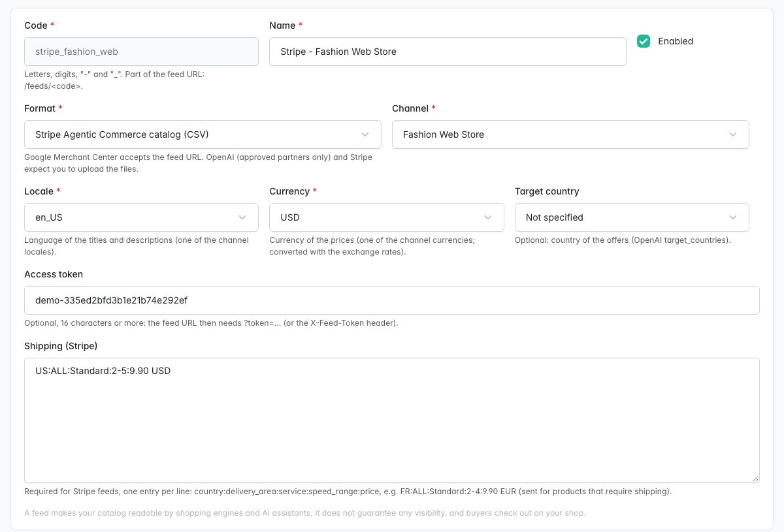Click the 'Required for Stripe feeds' hint
The image size is (784, 532).
(x=348, y=492)
